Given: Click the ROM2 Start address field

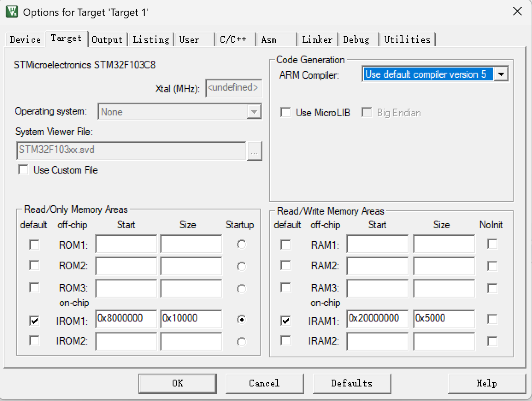Looking at the screenshot, I should [x=126, y=266].
